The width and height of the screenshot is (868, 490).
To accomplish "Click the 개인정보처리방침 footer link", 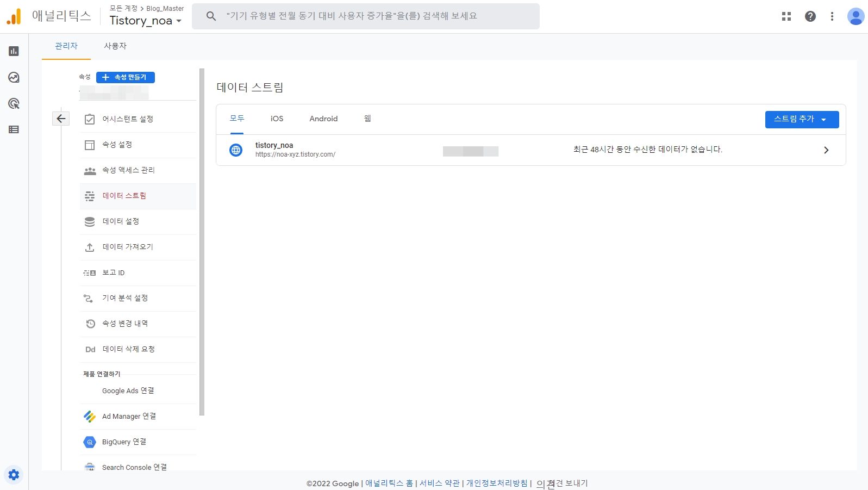I will click(497, 483).
